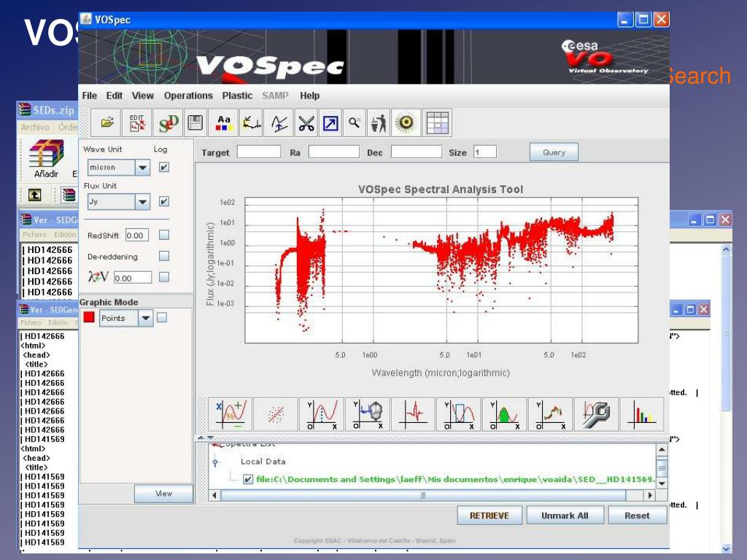Save using the floppy disk icon

(x=196, y=122)
